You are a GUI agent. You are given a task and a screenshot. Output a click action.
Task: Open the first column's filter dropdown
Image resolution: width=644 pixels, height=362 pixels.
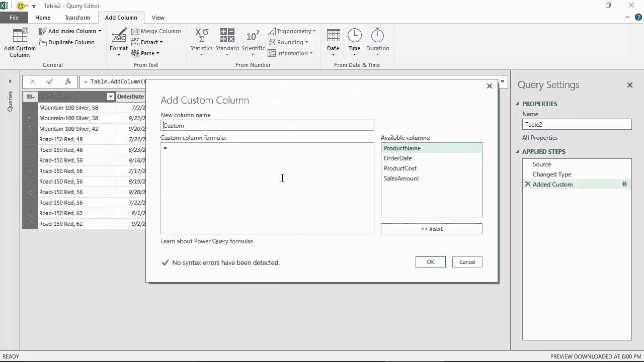[111, 97]
